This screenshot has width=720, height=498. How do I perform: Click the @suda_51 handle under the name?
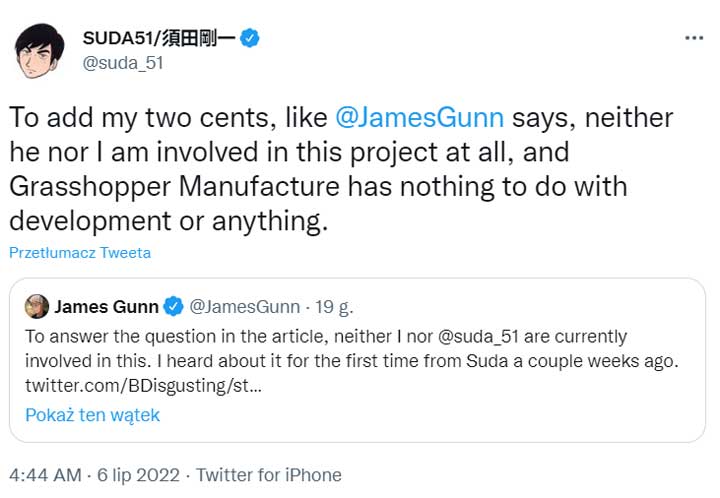(122, 63)
